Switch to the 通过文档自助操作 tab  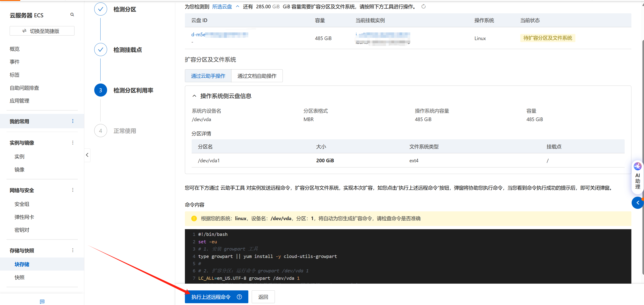[x=257, y=76]
